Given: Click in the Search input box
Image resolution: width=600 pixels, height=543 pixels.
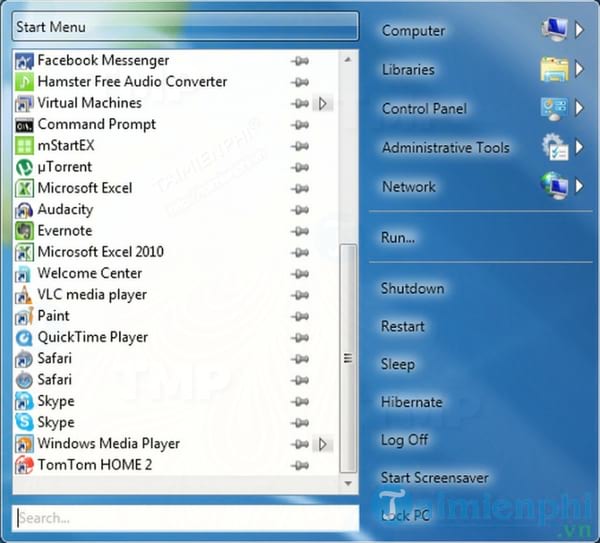Looking at the screenshot, I should coord(186,518).
